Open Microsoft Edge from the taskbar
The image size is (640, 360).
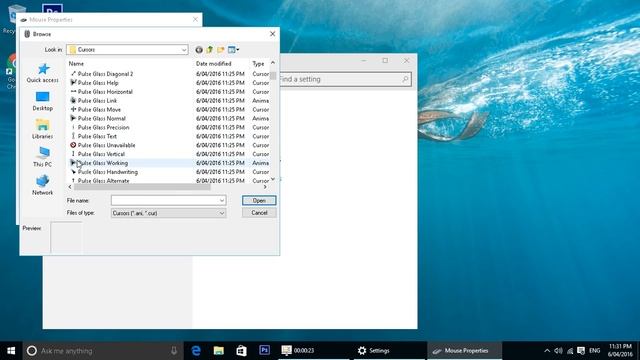[196, 351]
